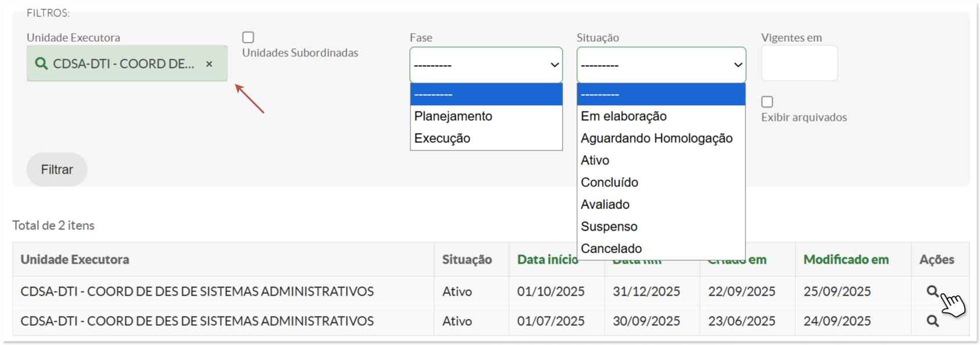Remove the selected CDSA-DTI unit filter
This screenshot has width=980, height=345.
click(x=209, y=64)
